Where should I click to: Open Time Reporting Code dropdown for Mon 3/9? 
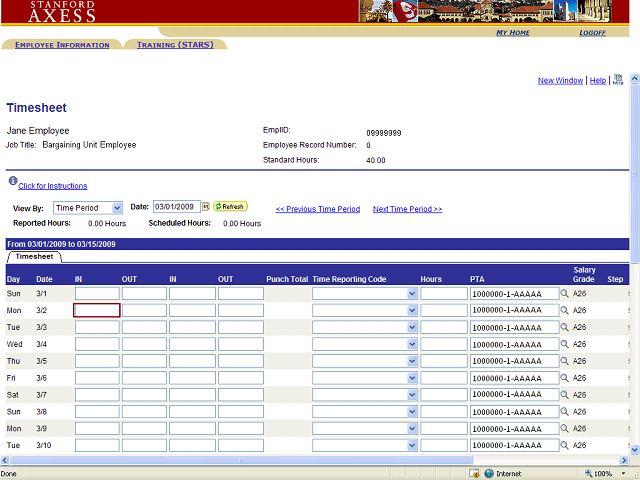tap(412, 429)
